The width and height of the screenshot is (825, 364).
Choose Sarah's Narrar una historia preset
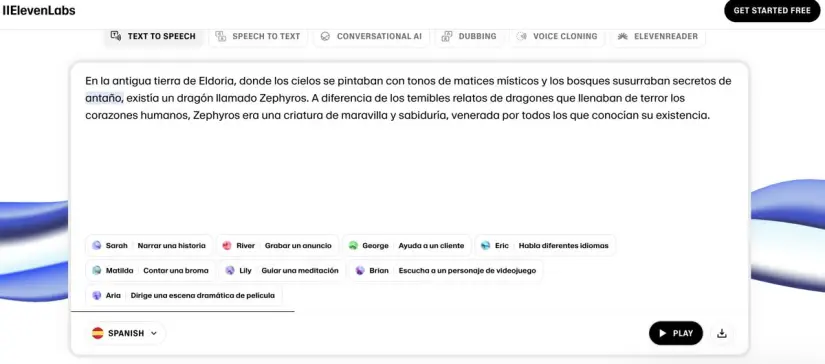click(x=149, y=246)
